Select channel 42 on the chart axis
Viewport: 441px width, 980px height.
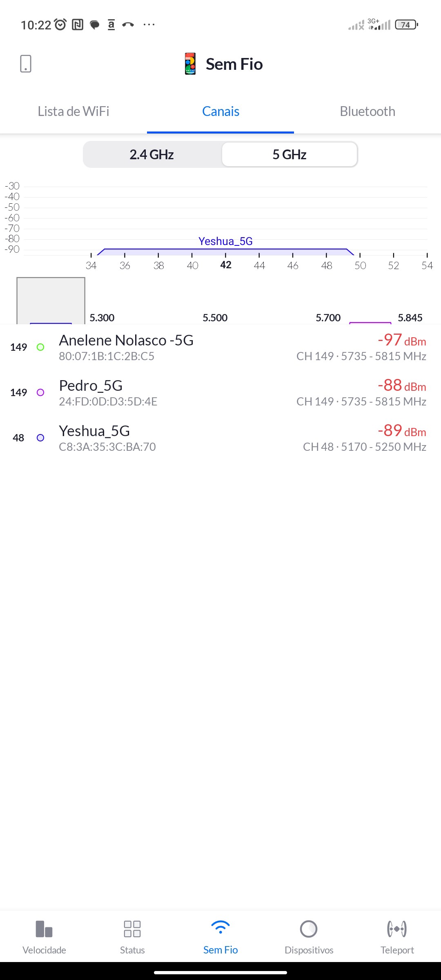226,265
